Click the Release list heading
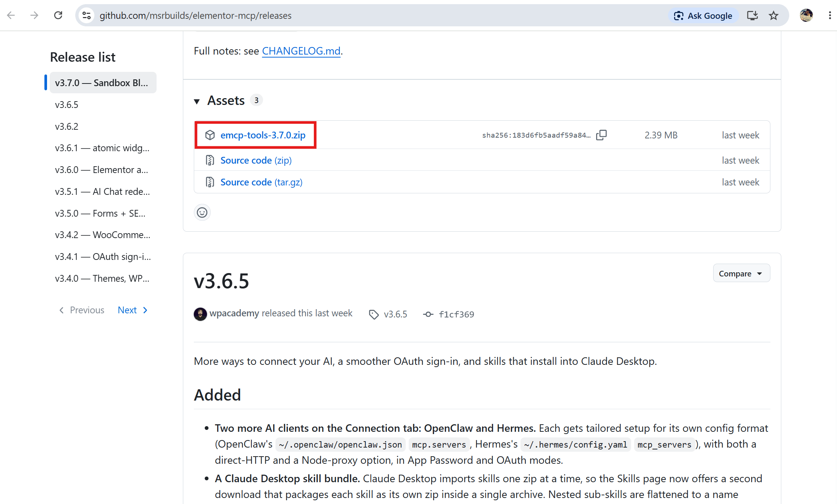This screenshot has height=504, width=837. [83, 57]
